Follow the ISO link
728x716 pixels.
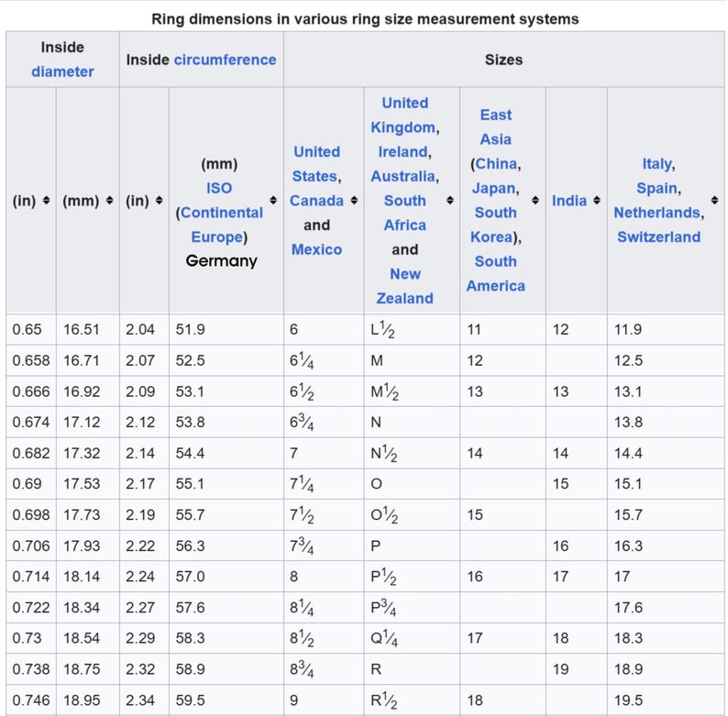(219, 188)
